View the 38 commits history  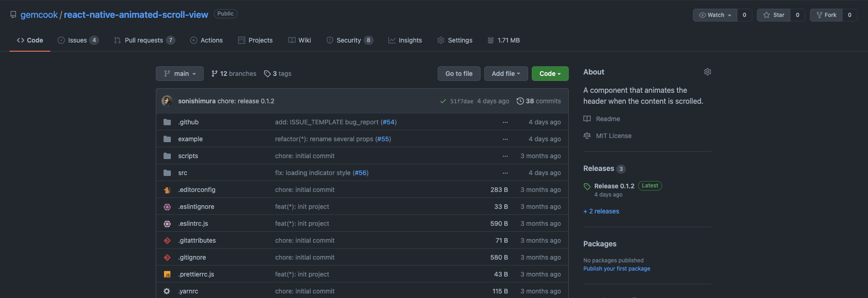[539, 101]
